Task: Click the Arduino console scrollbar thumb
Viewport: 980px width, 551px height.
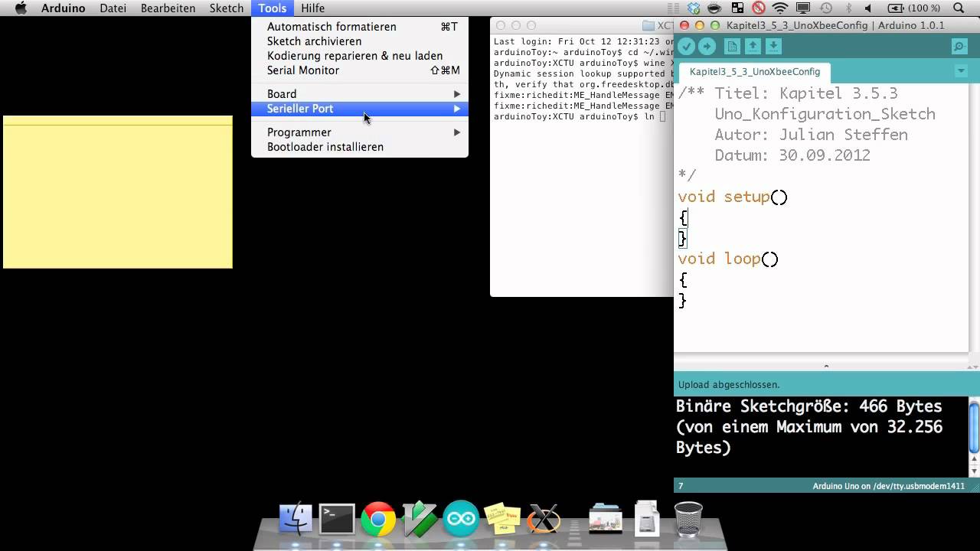Action: click(974, 429)
